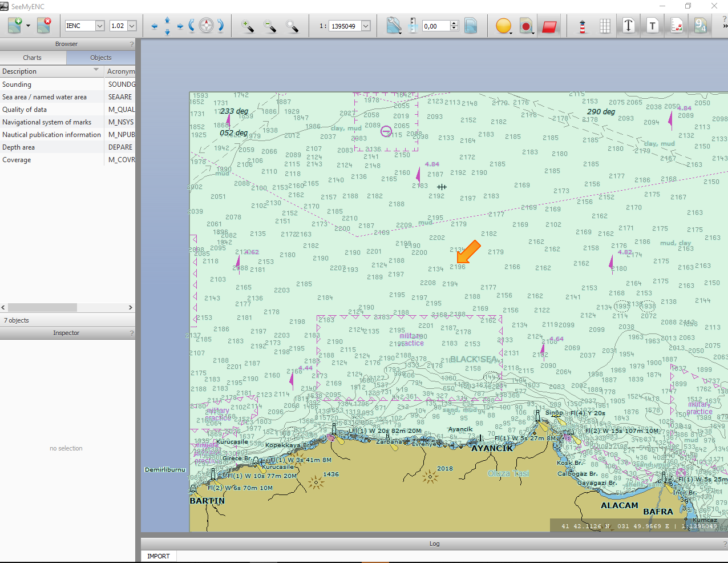Click the add chart icon
This screenshot has width=728, height=563.
[x=15, y=26]
